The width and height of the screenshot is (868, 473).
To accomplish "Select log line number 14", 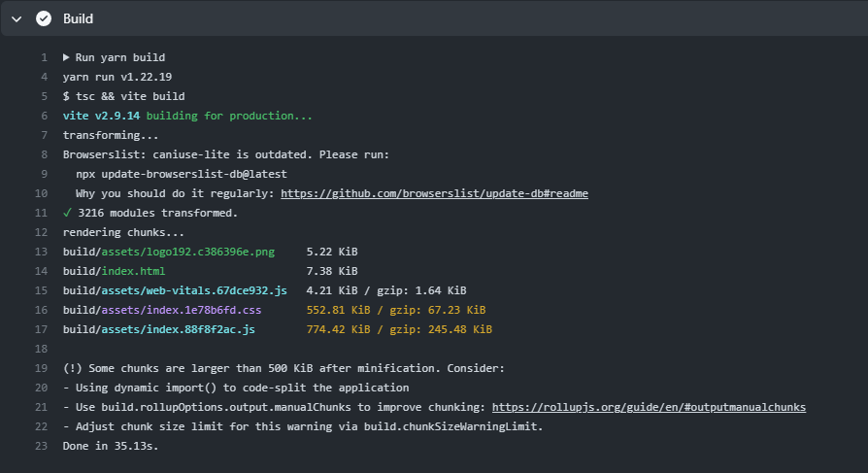I will (x=41, y=271).
